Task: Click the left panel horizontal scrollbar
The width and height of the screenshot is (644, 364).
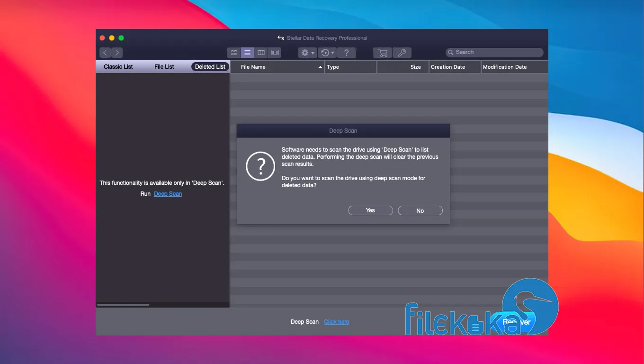Action: point(123,305)
